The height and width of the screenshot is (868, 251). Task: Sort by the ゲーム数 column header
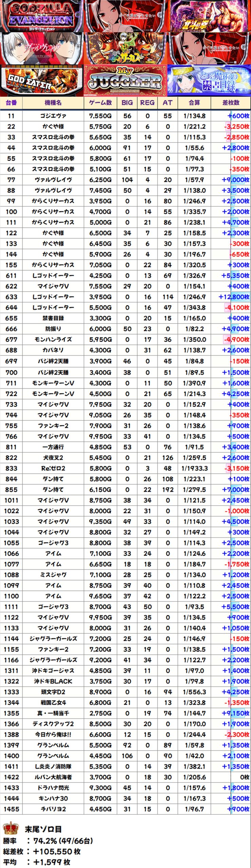point(100,103)
